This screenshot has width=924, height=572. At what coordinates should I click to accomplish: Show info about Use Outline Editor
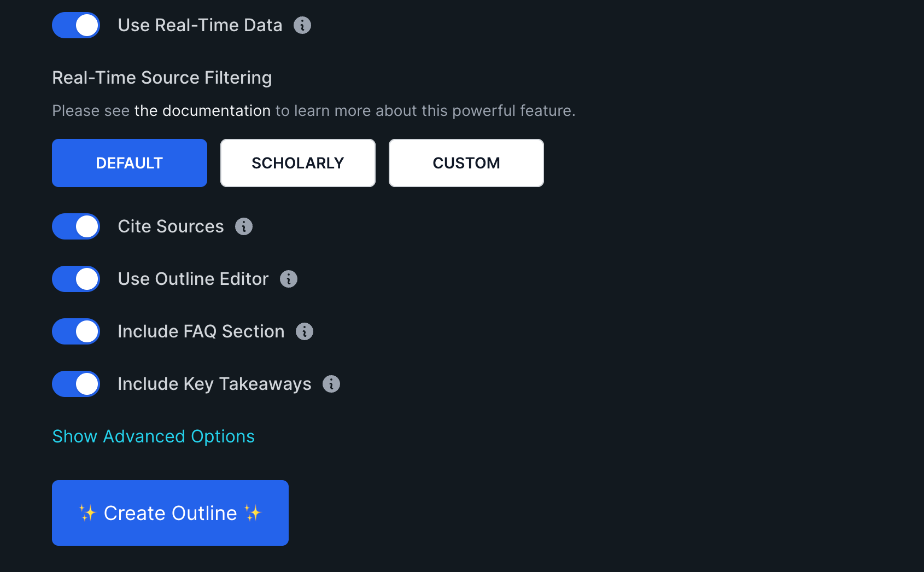coord(289,279)
